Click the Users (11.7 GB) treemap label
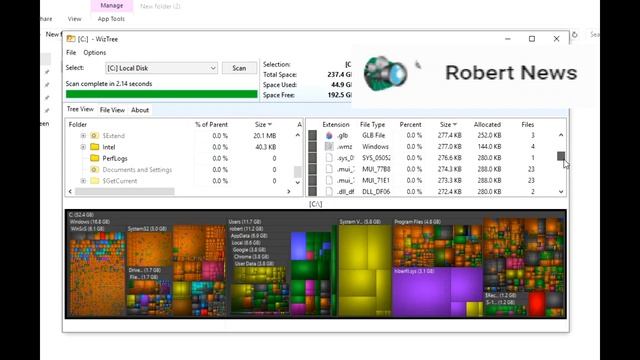The height and width of the screenshot is (360, 640). pyautogui.click(x=244, y=222)
